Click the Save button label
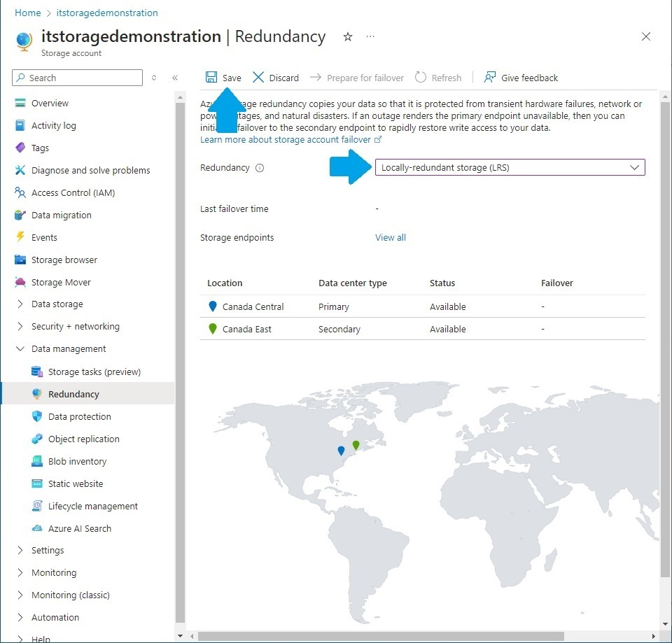672x643 pixels. [x=232, y=78]
